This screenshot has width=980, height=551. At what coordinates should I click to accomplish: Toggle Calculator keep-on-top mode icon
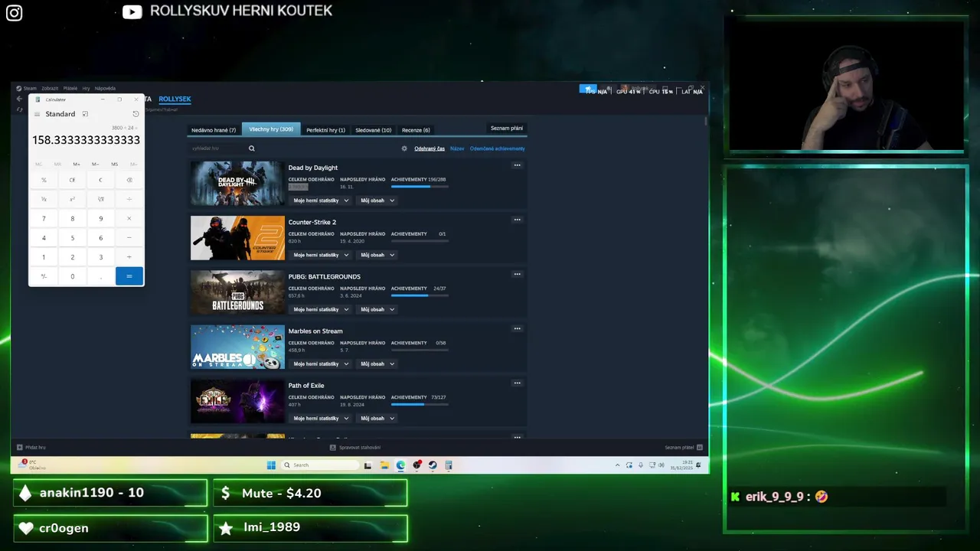[85, 114]
